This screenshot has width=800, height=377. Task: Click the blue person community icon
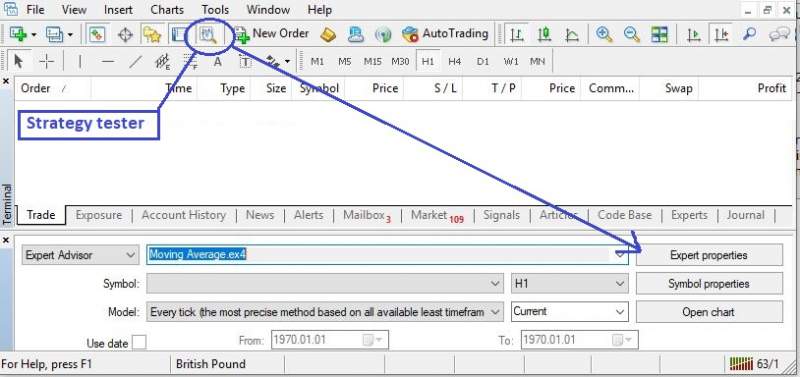pos(356,35)
